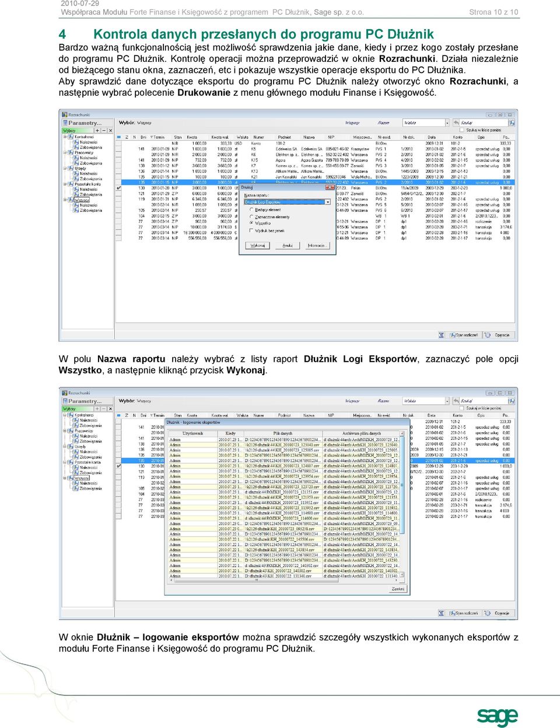Toggle Szukaj w liście poniżej, Drukuj-dialog window
This screenshot has height=728, width=560.
[463, 130]
